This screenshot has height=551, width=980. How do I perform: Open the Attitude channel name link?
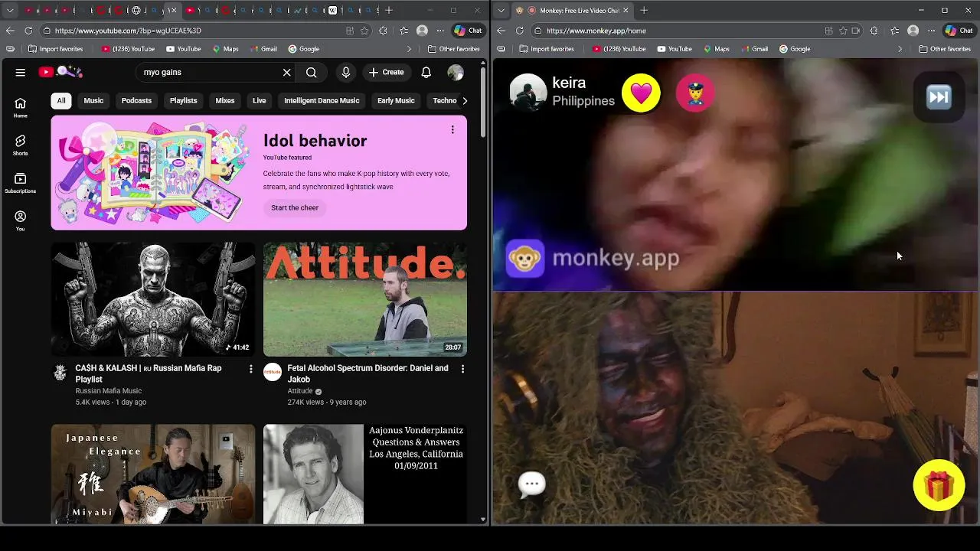coord(300,391)
